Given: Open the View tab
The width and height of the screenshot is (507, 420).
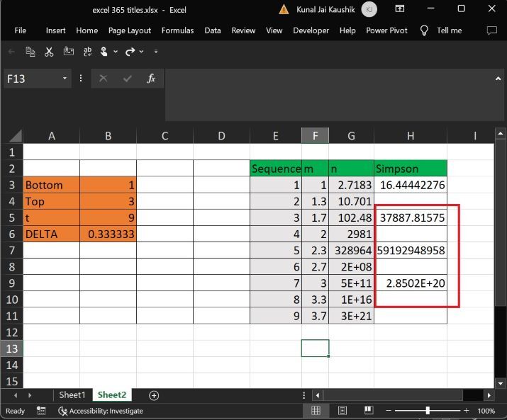Looking at the screenshot, I should pyautogui.click(x=274, y=30).
